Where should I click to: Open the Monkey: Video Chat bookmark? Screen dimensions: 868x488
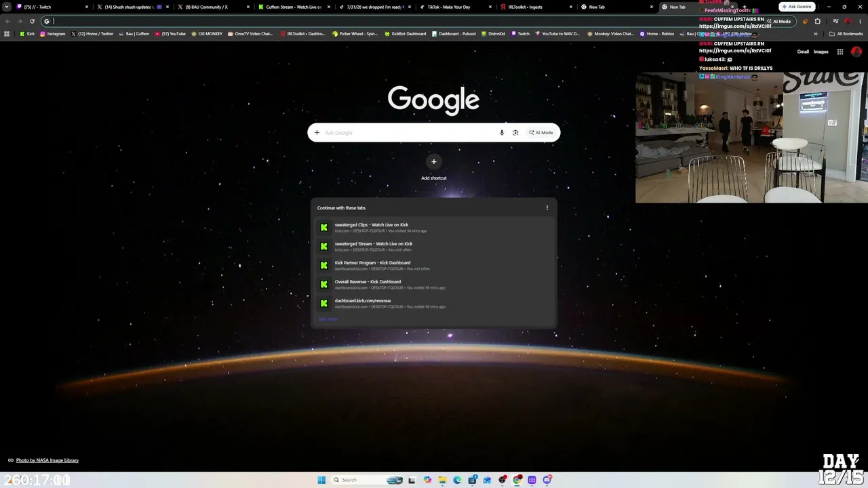click(x=611, y=34)
